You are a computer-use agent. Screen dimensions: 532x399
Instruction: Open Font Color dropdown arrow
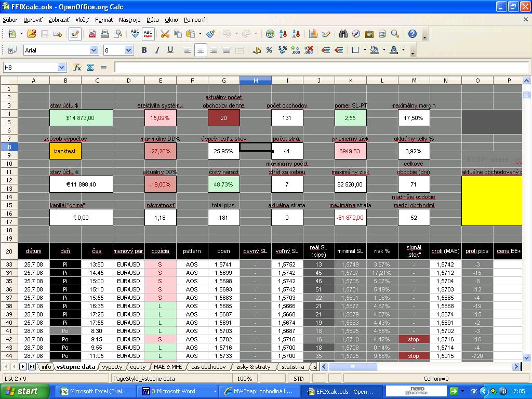[403, 50]
